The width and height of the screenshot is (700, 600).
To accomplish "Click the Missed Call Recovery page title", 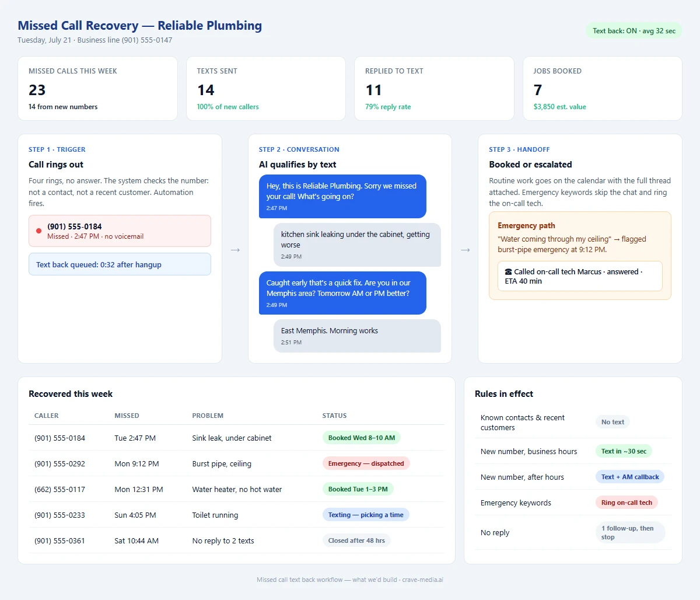I will tap(140, 26).
